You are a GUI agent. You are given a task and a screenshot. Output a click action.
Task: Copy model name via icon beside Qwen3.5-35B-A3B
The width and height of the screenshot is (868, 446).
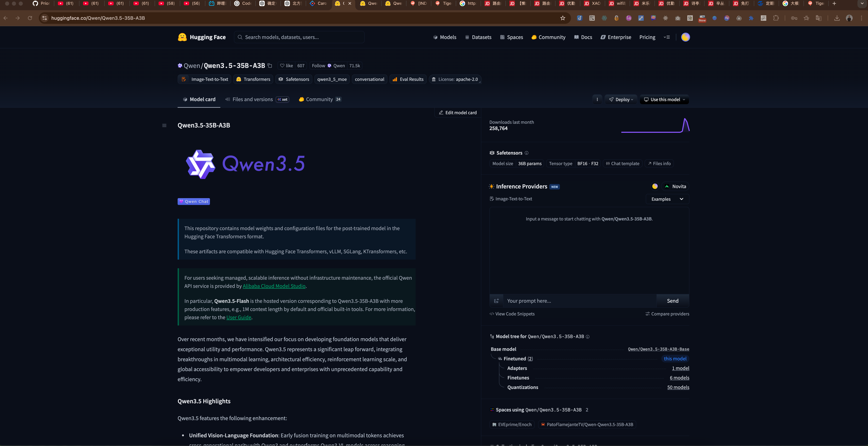point(269,66)
